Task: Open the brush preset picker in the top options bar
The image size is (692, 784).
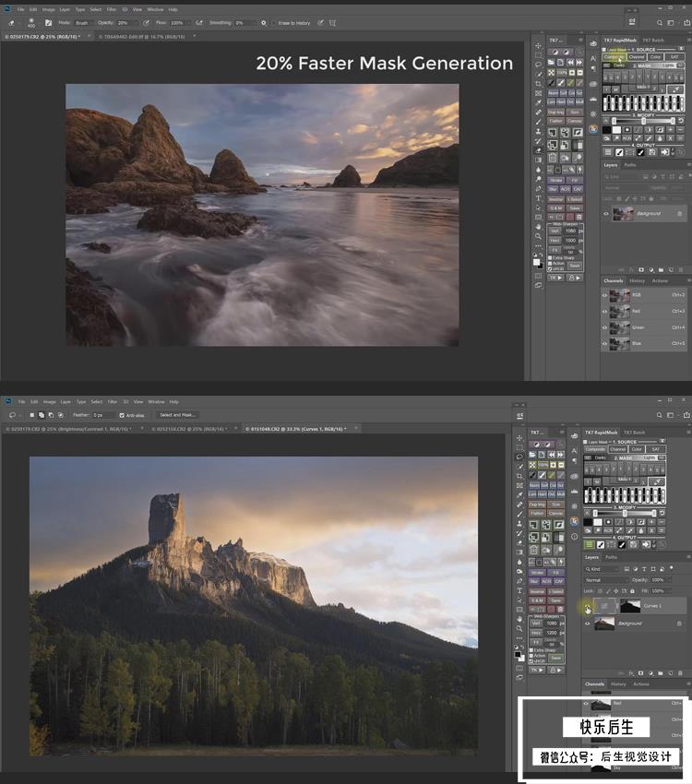Action: pos(31,23)
